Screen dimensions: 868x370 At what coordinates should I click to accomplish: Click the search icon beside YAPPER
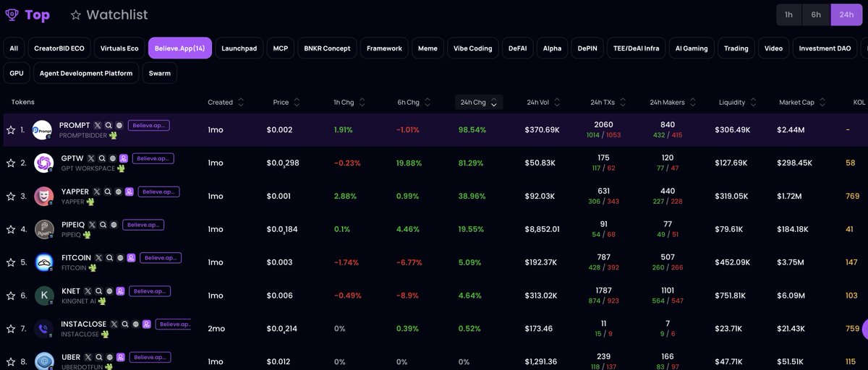(108, 192)
